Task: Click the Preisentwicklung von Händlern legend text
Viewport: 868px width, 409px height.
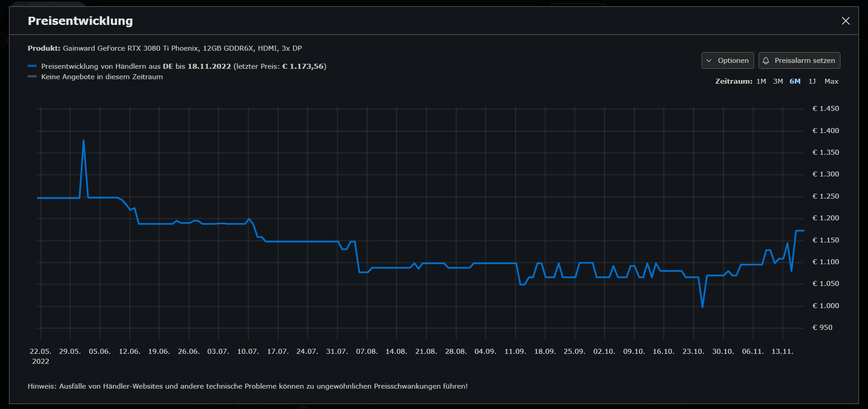Action: point(184,67)
